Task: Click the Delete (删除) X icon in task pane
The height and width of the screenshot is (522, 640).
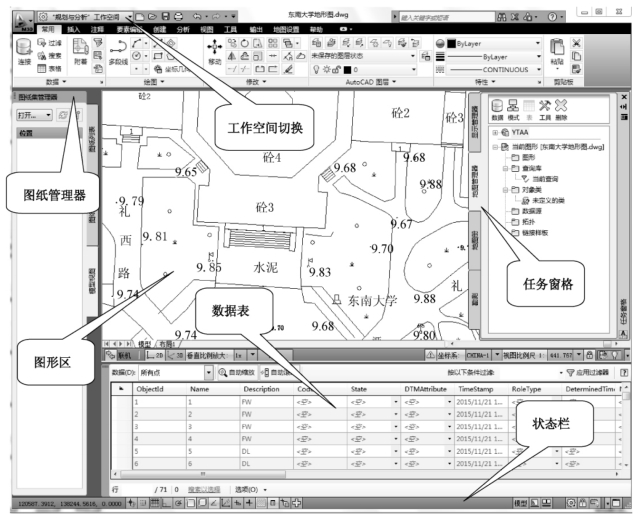Action: (561, 110)
